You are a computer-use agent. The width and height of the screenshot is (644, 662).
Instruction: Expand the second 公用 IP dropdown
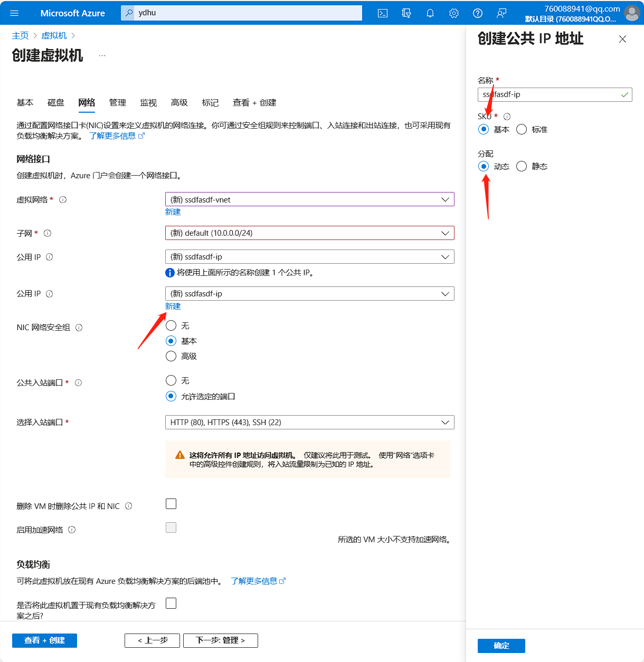(x=310, y=293)
